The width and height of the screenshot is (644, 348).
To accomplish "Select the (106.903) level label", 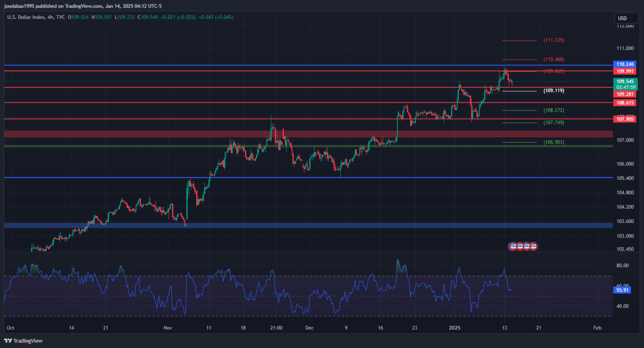I will coord(553,142).
